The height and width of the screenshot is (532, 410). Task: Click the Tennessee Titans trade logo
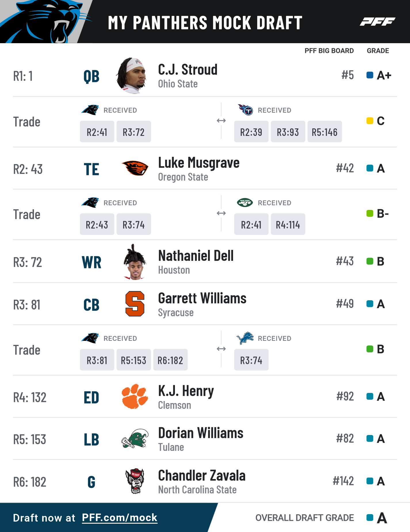[x=245, y=110]
